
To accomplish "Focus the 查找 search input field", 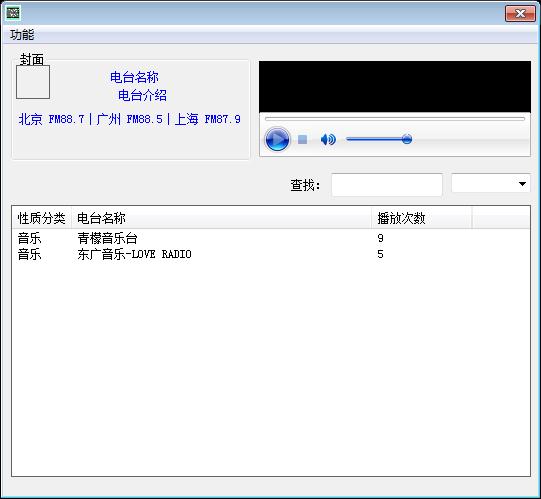I will click(387, 185).
